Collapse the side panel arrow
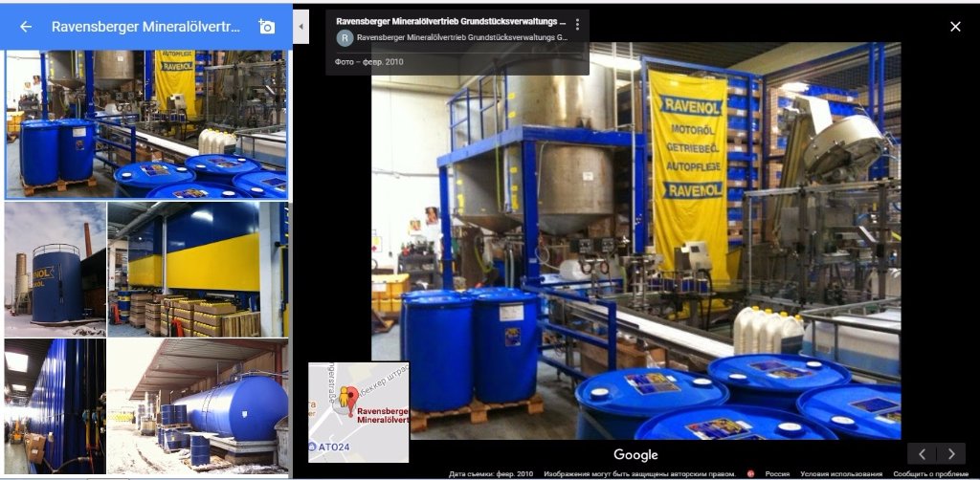 pos(301,27)
